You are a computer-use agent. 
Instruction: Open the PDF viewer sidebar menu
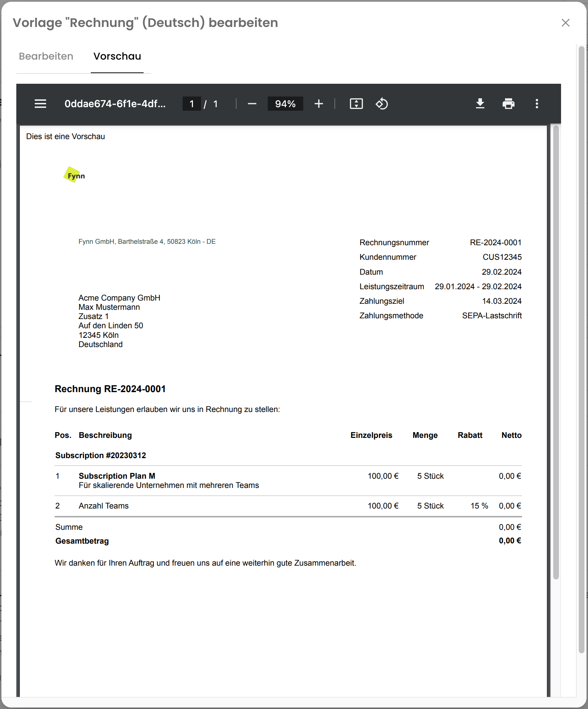[x=40, y=104]
